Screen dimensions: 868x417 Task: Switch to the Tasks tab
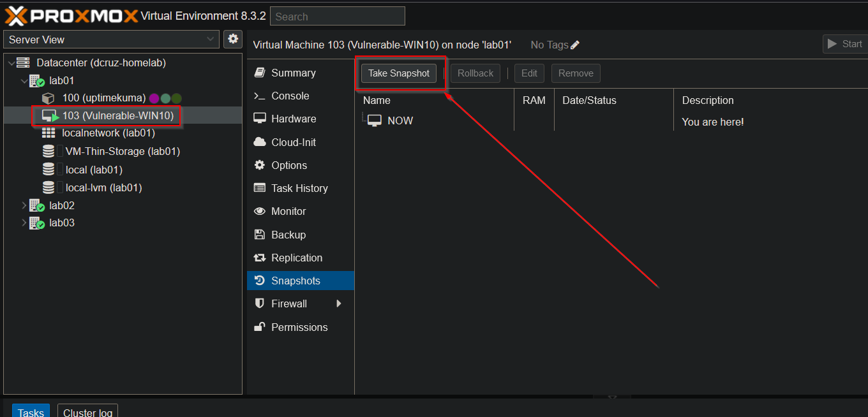pos(31,412)
